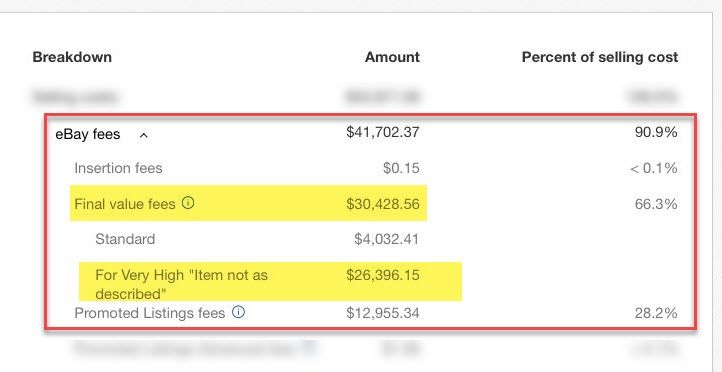This screenshot has width=722, height=372.
Task: Click the Insertion fees label
Action: [118, 168]
